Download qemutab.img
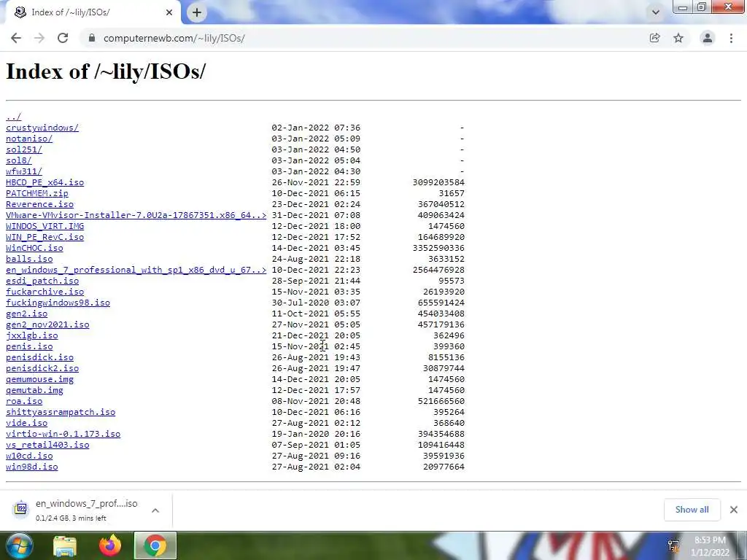The width and height of the screenshot is (747, 560). point(34,391)
